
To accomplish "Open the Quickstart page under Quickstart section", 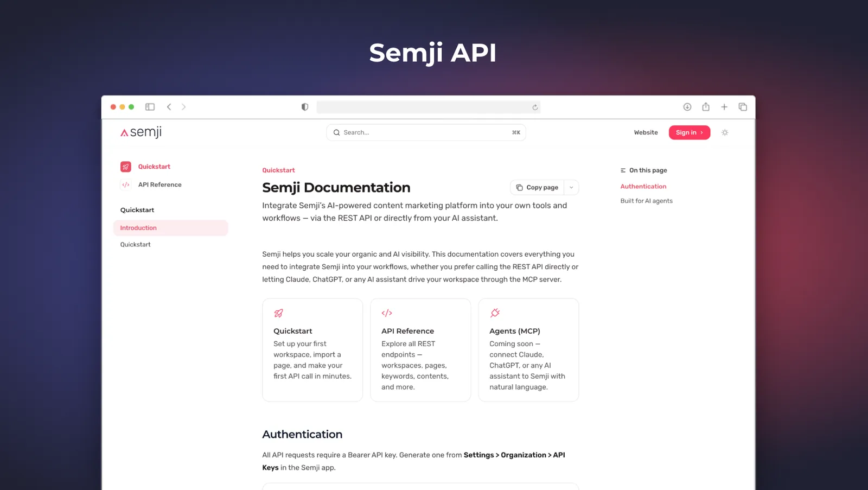I will point(136,244).
